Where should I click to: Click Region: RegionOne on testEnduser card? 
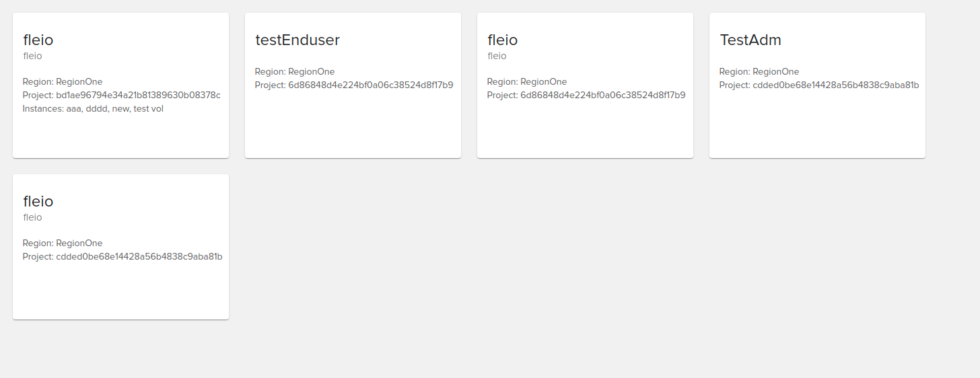pos(295,71)
